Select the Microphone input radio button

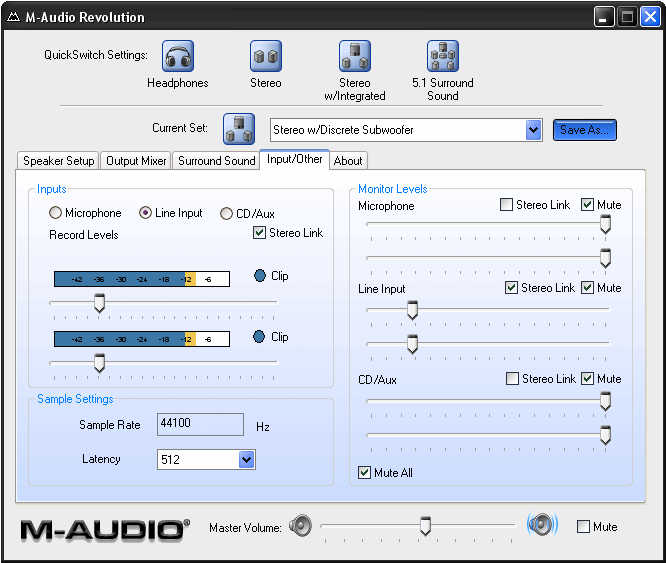click(x=55, y=213)
